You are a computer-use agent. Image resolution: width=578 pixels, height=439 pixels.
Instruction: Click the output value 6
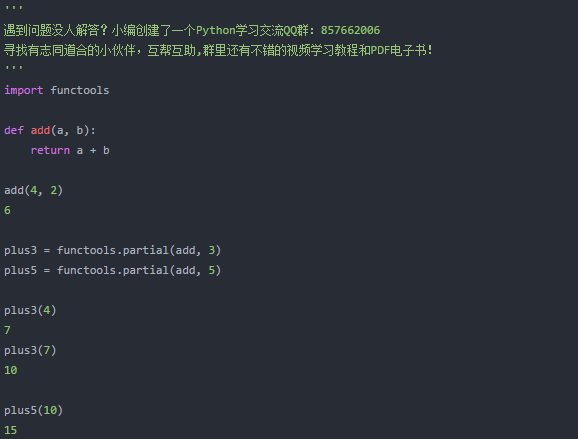7,210
